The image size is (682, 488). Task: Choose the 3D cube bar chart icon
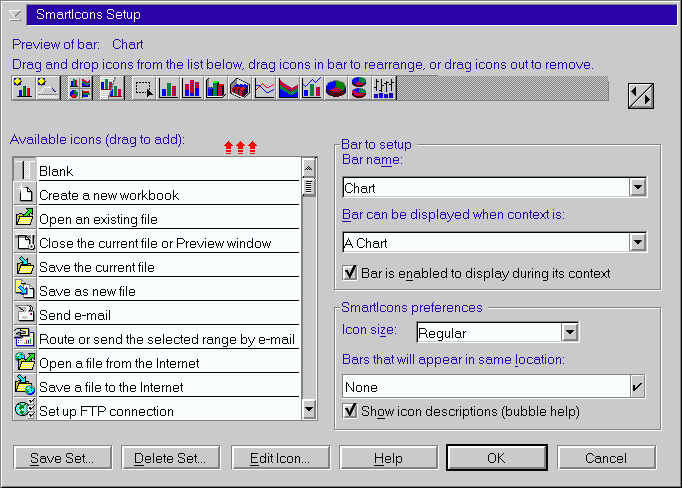click(240, 88)
